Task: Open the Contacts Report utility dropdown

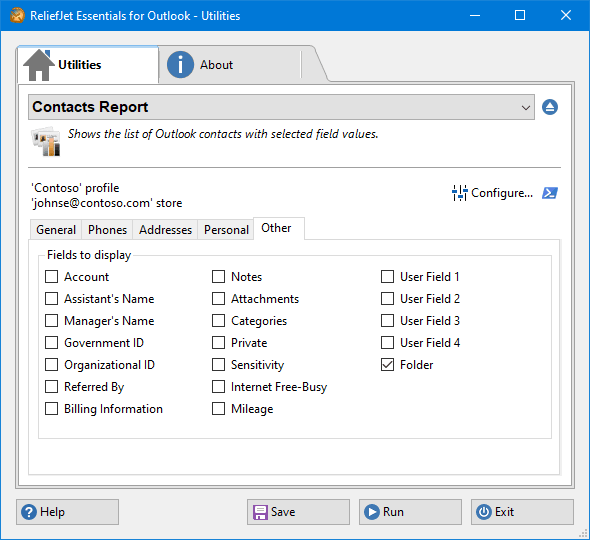Action: coord(281,107)
